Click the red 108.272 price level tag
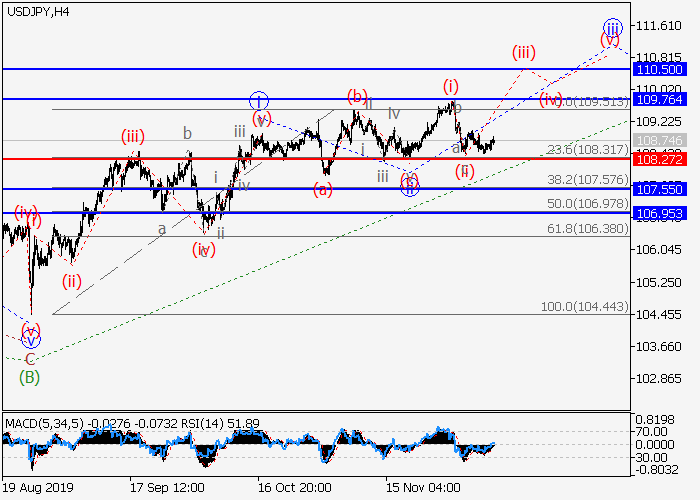Image resolution: width=700 pixels, height=500 pixels. 659,159
